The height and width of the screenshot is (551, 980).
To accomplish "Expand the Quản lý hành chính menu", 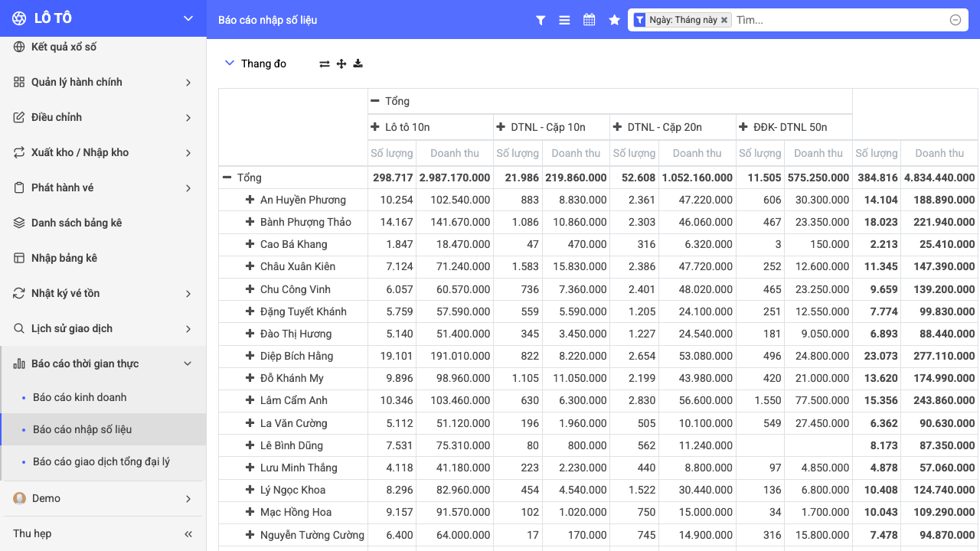I will click(103, 82).
